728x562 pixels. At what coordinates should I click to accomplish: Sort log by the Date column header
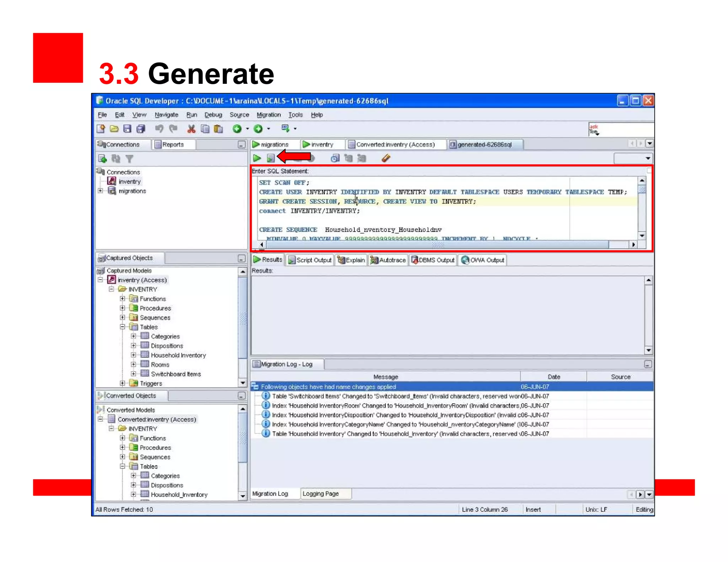point(554,377)
